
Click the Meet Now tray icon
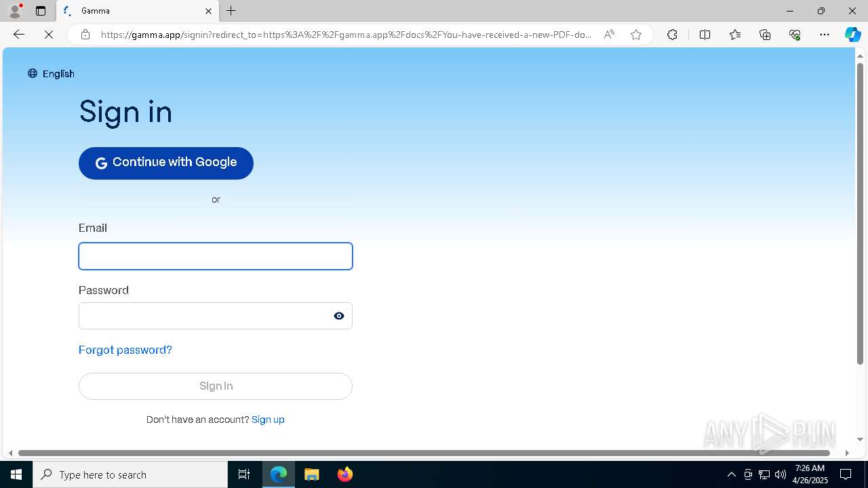[x=748, y=474]
